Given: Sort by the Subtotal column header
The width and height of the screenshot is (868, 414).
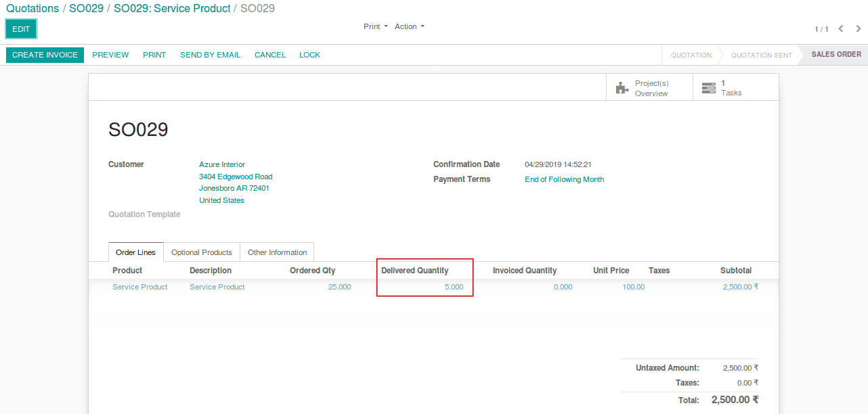Looking at the screenshot, I should pyautogui.click(x=736, y=271).
